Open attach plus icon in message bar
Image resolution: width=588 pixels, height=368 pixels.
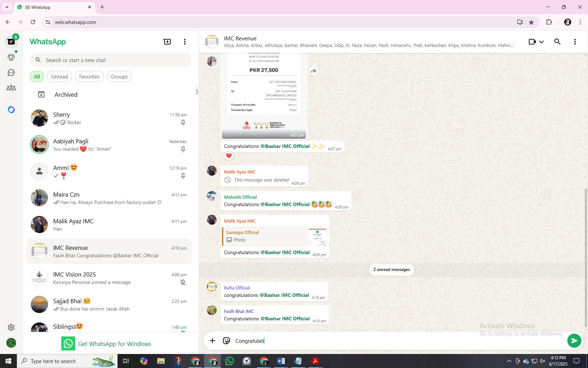pyautogui.click(x=212, y=341)
